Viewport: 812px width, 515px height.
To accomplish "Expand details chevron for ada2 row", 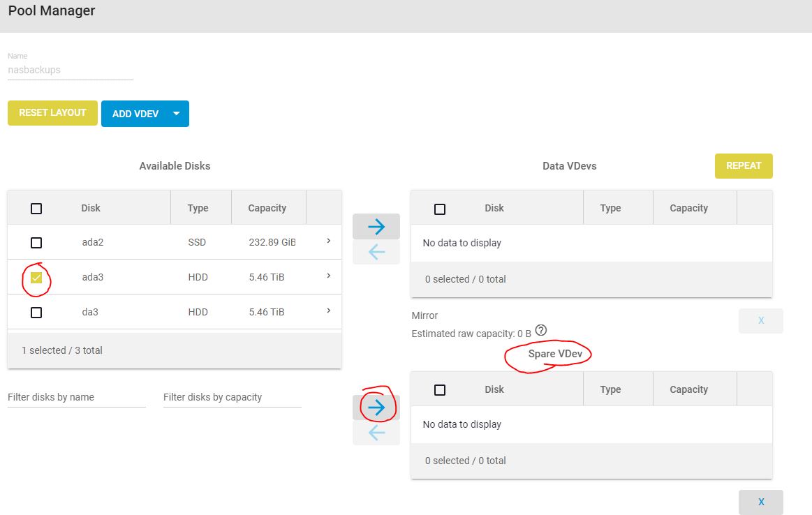I will (328, 241).
